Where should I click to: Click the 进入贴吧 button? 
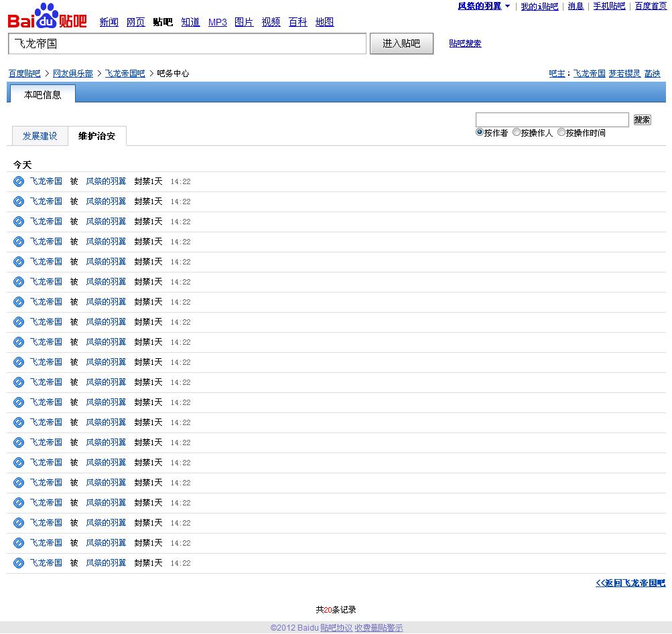tap(401, 44)
